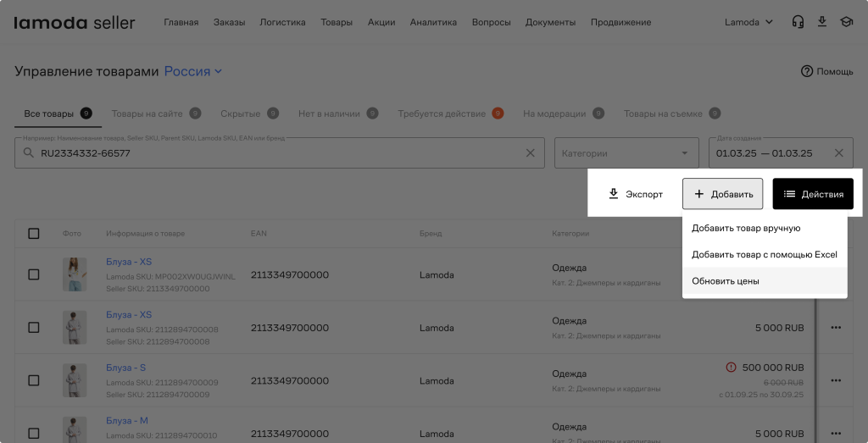Viewport: 868px width, 443px height.
Task: Open the first Блуза - XS product link
Action: click(129, 262)
